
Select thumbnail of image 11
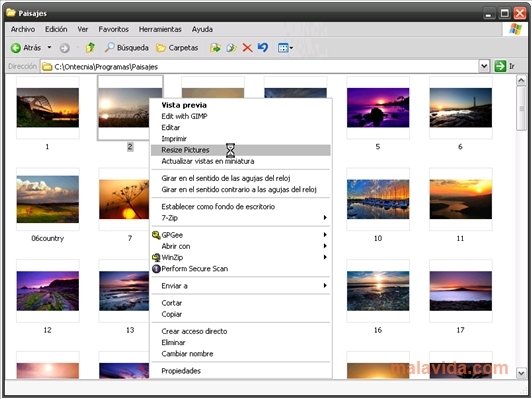tap(460, 199)
